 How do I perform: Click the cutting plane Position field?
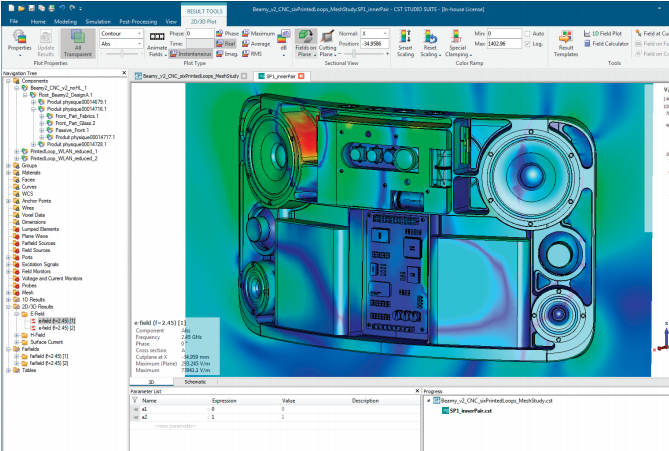coord(376,44)
